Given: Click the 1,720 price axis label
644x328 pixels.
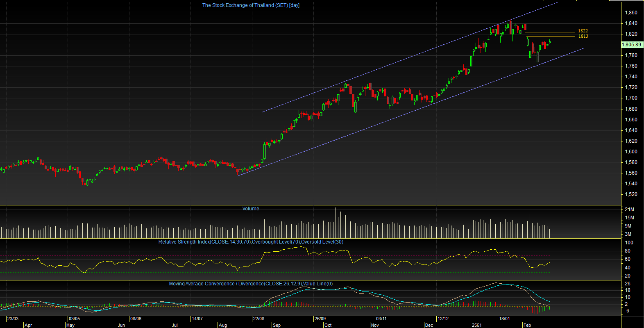Looking at the screenshot, I should tap(631, 87).
